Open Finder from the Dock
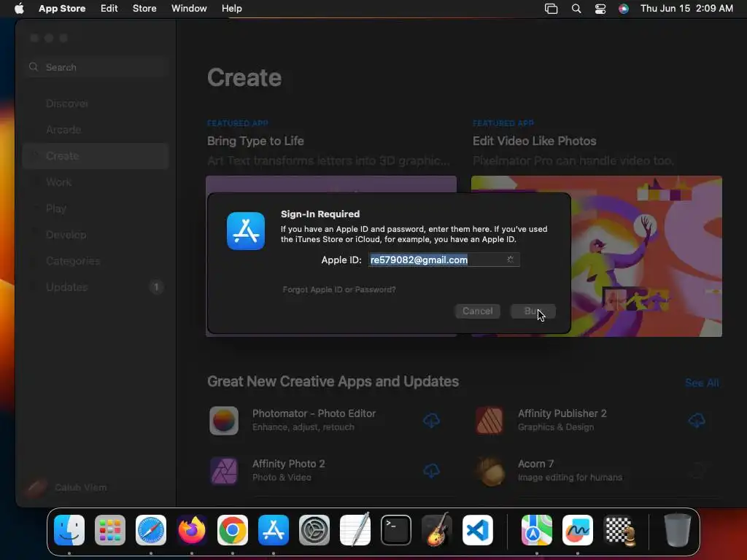The width and height of the screenshot is (747, 560). pos(69,530)
